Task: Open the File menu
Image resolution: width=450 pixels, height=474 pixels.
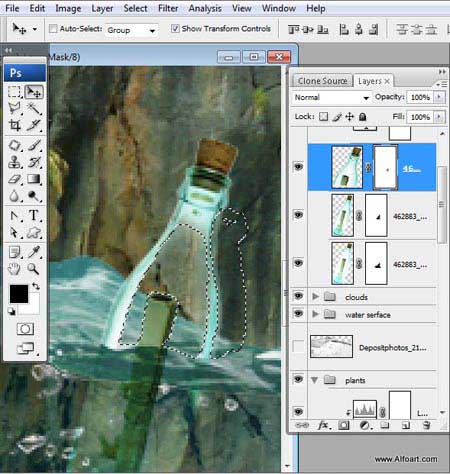Action: (12, 8)
